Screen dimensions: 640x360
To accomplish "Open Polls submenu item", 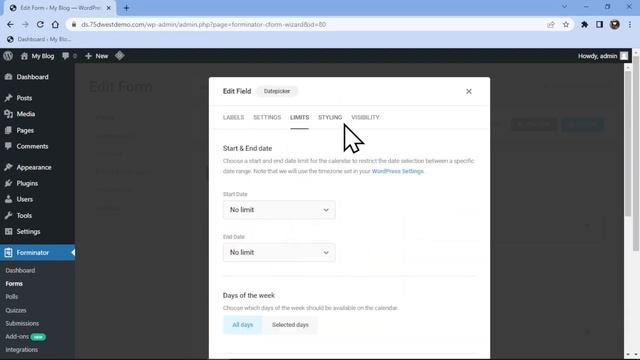I will pyautogui.click(x=12, y=297).
